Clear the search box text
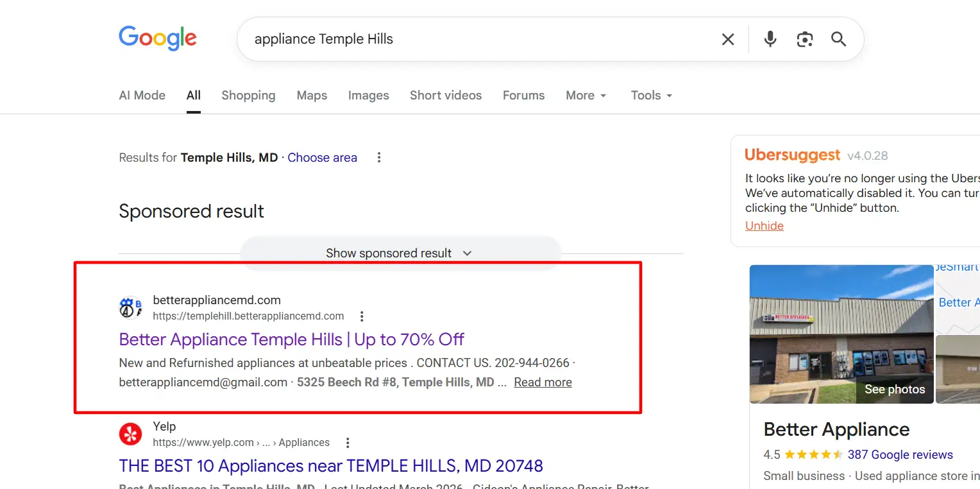This screenshot has height=489, width=980. (727, 40)
